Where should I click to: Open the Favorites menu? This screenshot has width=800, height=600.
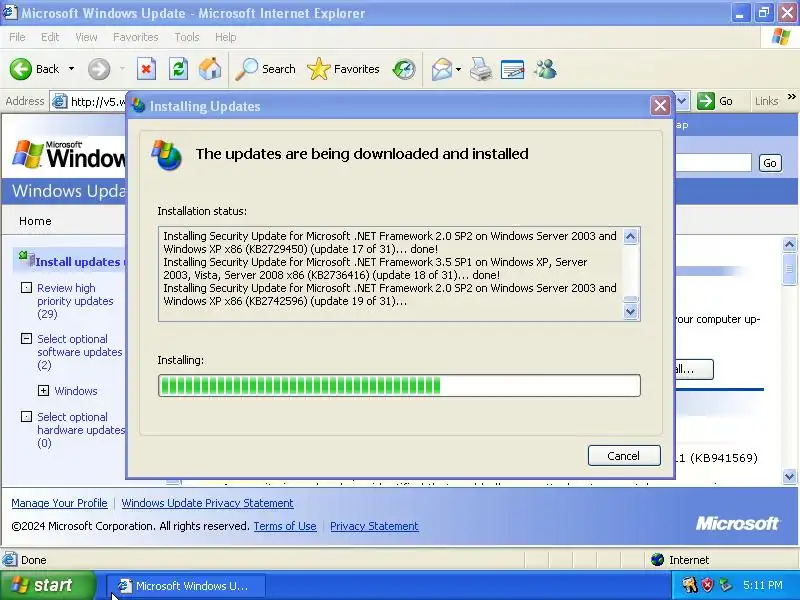[136, 37]
